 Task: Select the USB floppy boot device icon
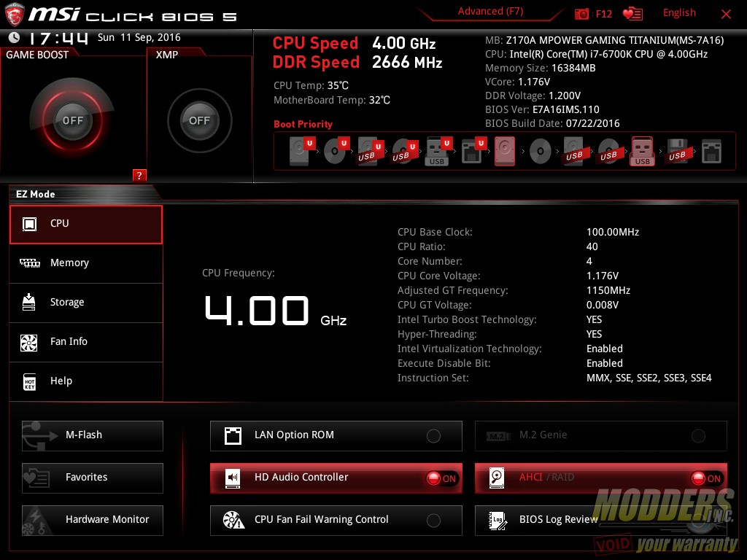point(677,151)
